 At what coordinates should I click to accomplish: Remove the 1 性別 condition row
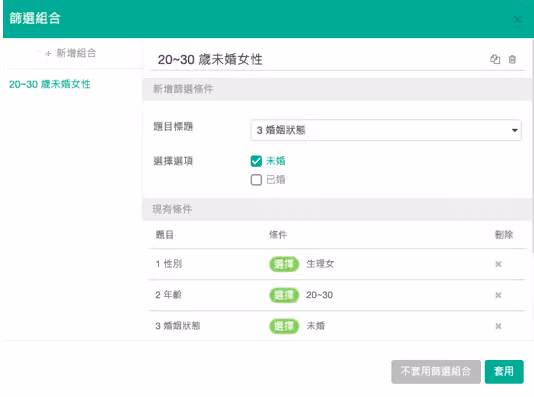click(498, 264)
